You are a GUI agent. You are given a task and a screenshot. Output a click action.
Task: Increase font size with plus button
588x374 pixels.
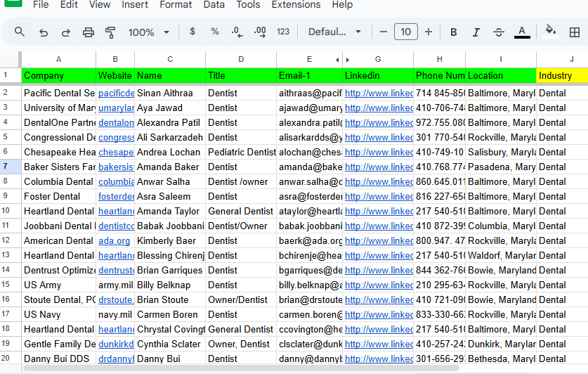click(x=429, y=32)
